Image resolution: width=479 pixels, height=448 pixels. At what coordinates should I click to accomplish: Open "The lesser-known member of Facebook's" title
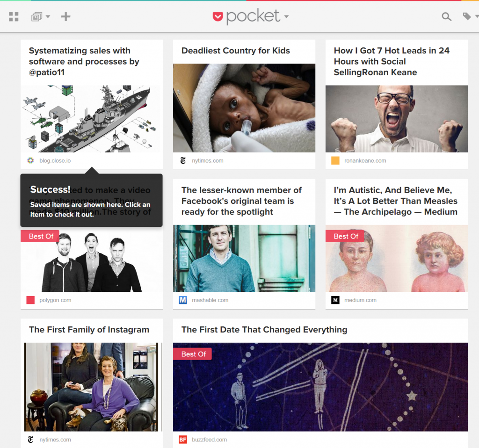pos(241,201)
